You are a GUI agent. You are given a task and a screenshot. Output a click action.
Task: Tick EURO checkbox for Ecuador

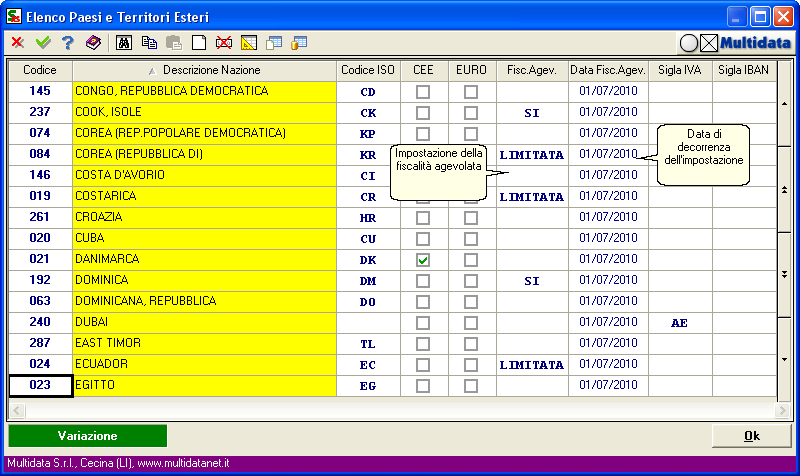pos(470,365)
